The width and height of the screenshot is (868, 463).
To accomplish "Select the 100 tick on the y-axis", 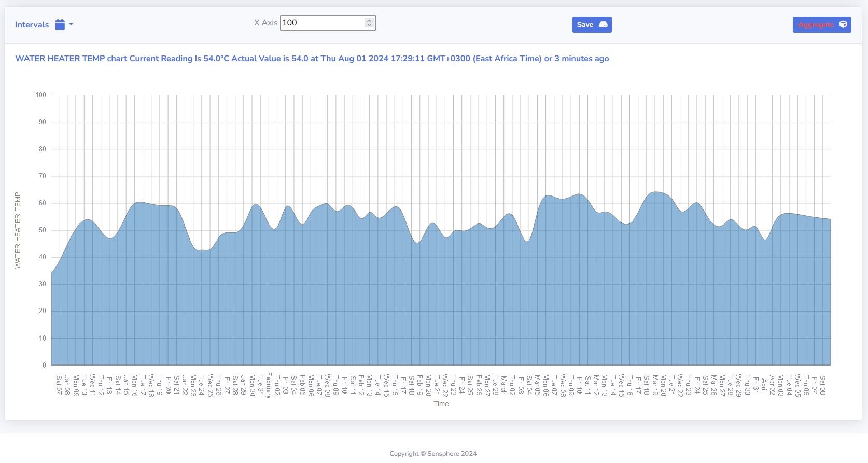I will click(x=40, y=95).
